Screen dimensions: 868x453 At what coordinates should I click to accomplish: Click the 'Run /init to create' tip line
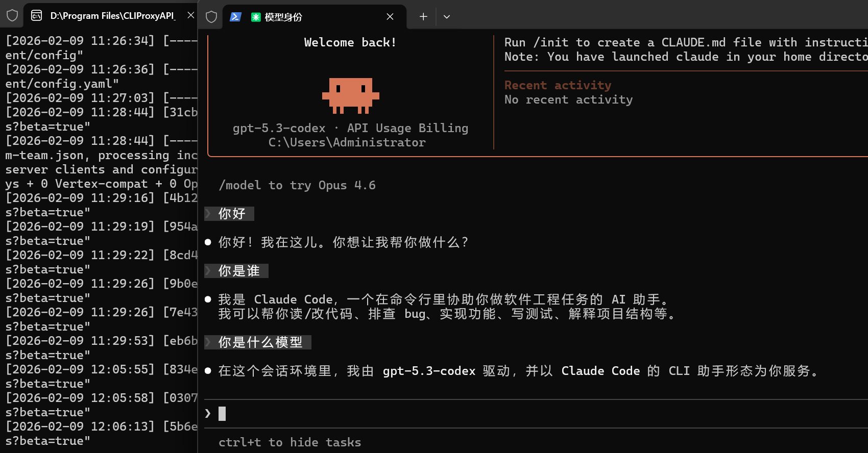[686, 42]
